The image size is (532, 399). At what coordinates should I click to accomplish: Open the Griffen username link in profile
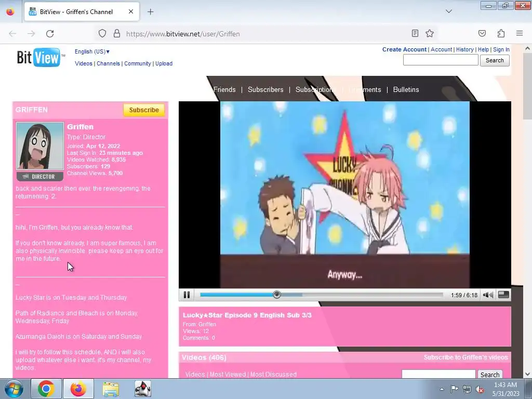80,127
